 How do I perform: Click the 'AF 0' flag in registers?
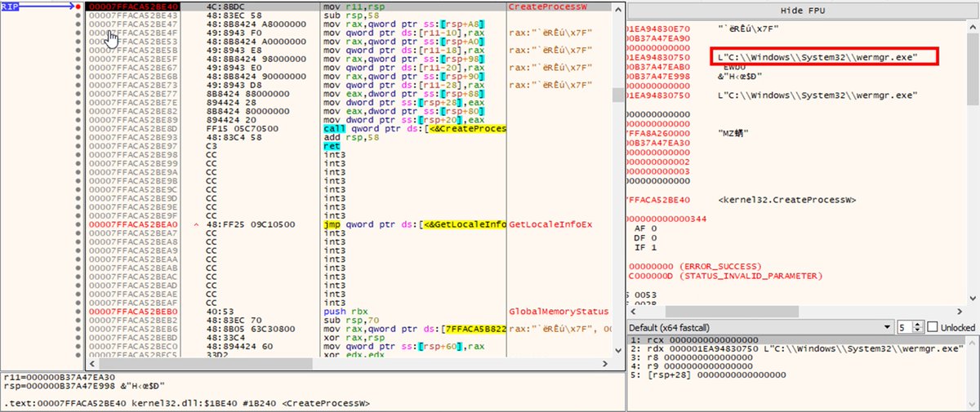(x=645, y=228)
